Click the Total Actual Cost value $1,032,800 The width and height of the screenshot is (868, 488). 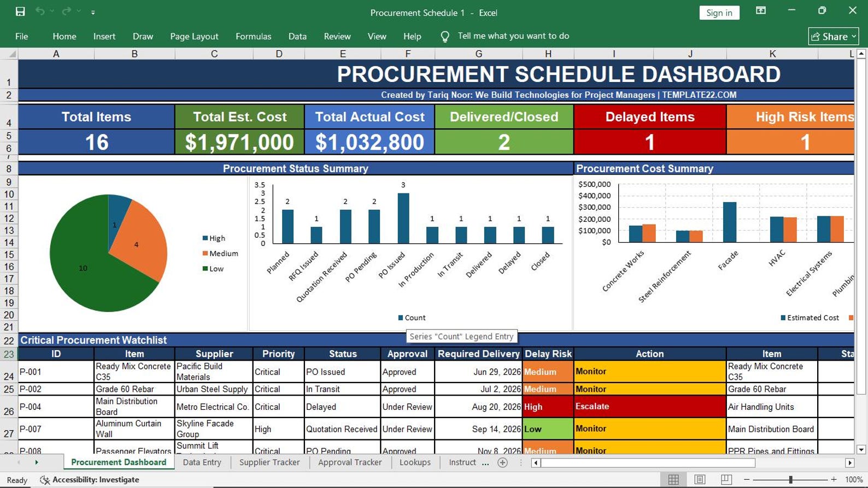pyautogui.click(x=370, y=142)
